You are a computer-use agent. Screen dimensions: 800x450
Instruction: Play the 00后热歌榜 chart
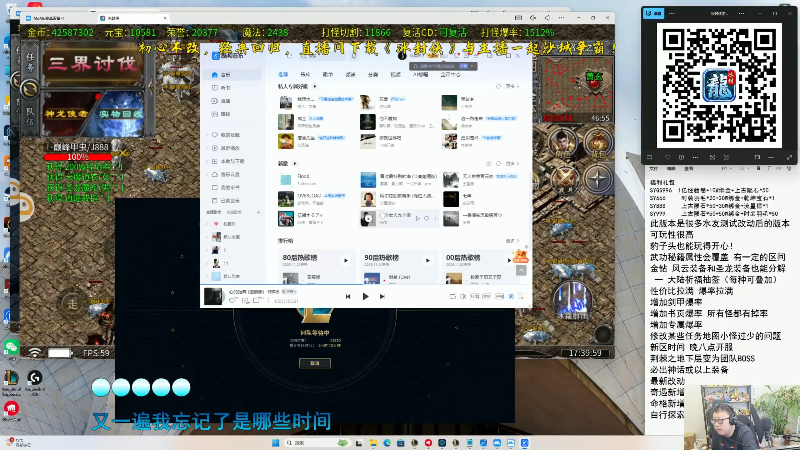coord(509,261)
